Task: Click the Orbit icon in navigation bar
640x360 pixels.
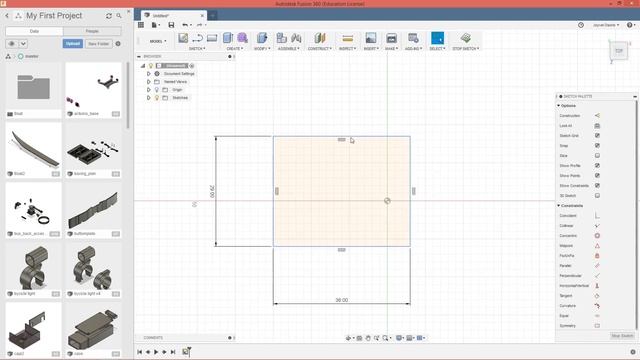Action: 348,338
